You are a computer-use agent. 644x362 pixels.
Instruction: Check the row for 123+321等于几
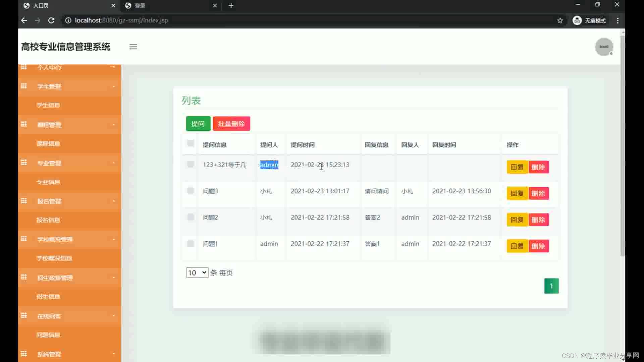(x=191, y=164)
